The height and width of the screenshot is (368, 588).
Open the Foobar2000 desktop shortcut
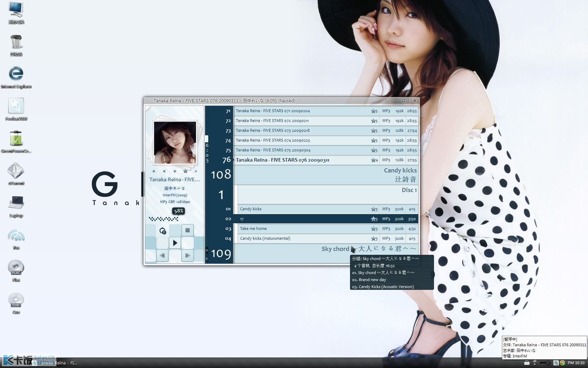point(16,109)
